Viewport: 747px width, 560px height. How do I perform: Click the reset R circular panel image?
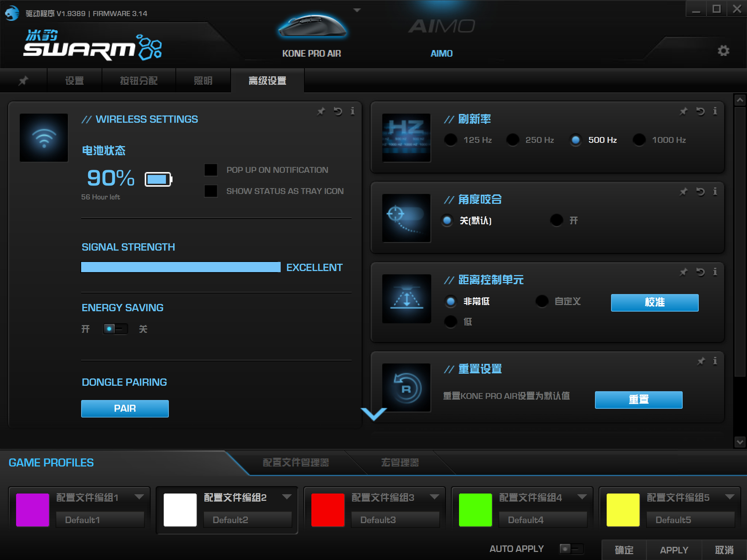[x=406, y=388]
